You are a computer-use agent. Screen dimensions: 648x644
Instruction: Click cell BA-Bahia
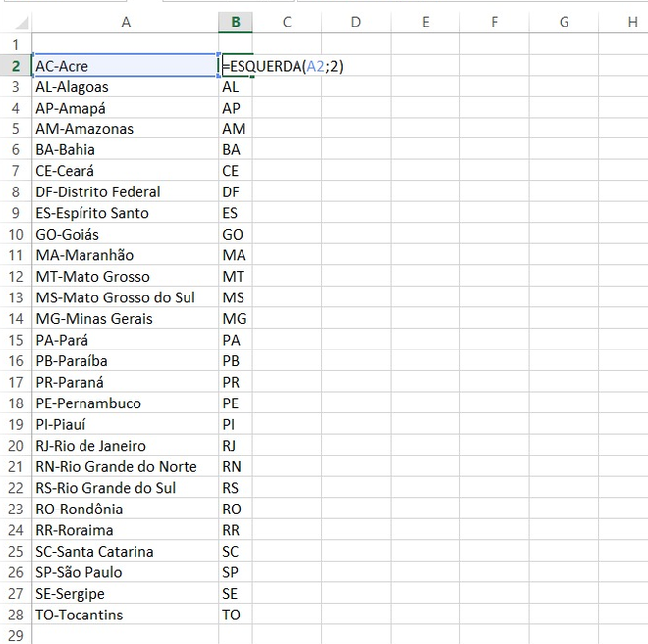tap(126, 149)
